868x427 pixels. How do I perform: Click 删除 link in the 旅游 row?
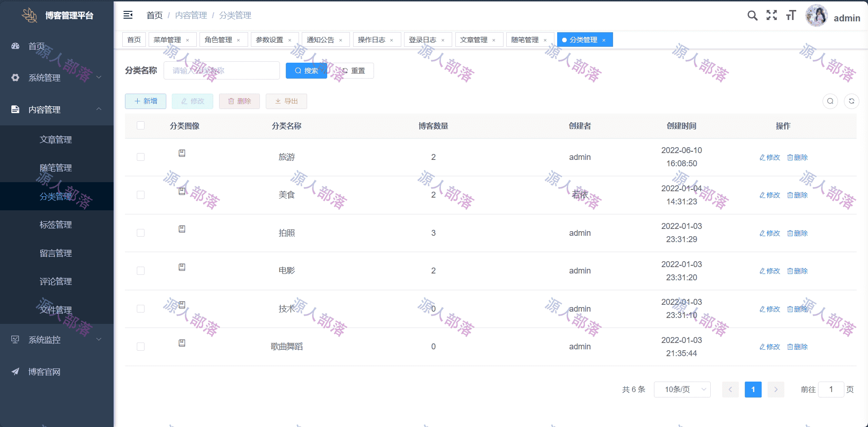click(798, 157)
